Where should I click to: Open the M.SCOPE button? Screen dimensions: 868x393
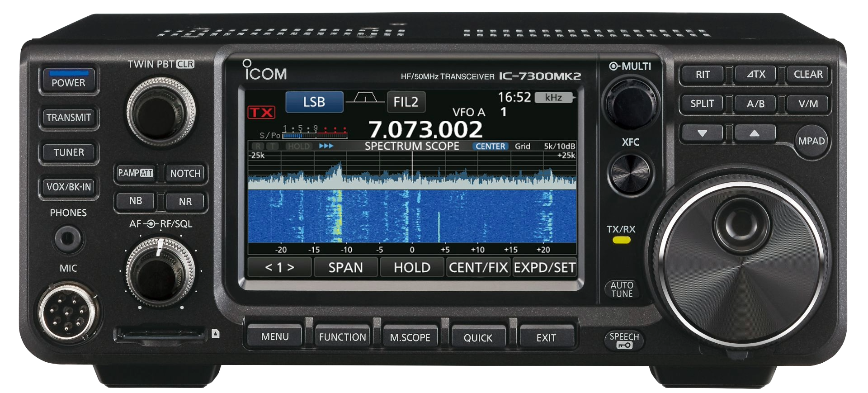[x=410, y=337]
